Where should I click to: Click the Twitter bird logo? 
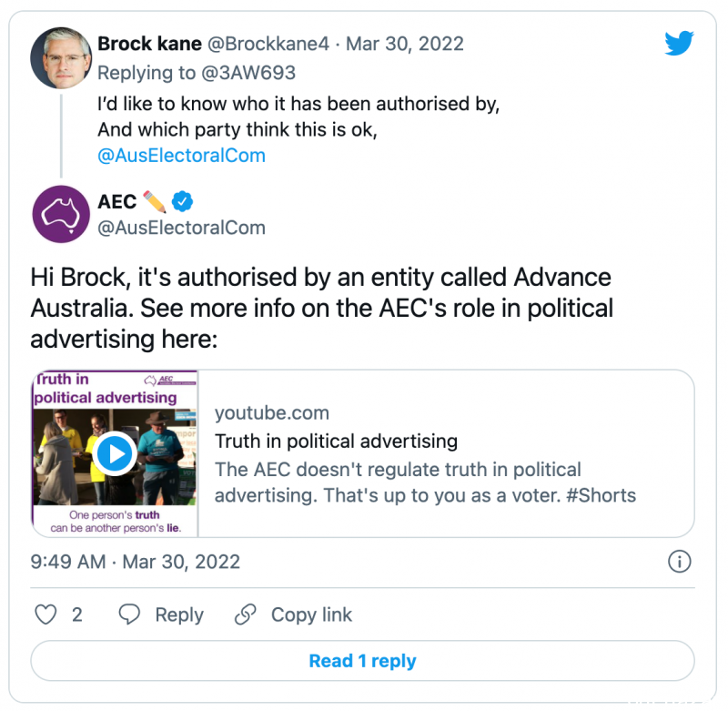679,43
